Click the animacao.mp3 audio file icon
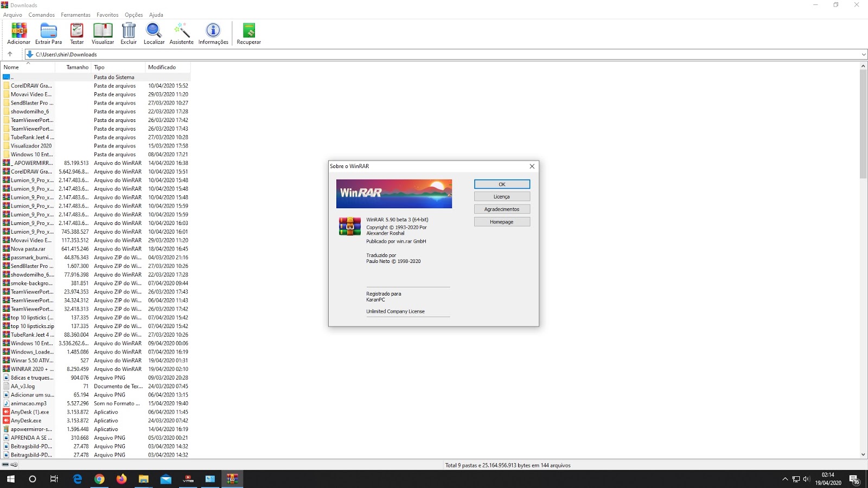This screenshot has width=868, height=488. click(7, 403)
